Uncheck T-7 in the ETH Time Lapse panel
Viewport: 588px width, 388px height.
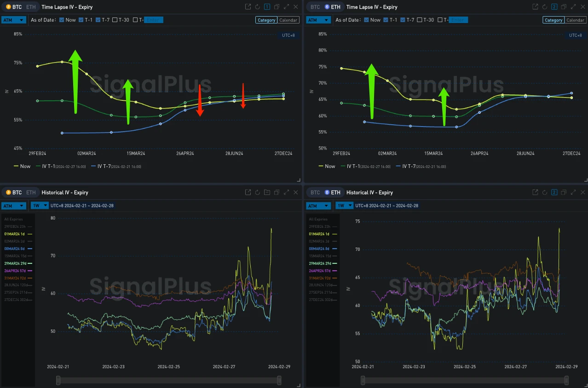(x=403, y=20)
